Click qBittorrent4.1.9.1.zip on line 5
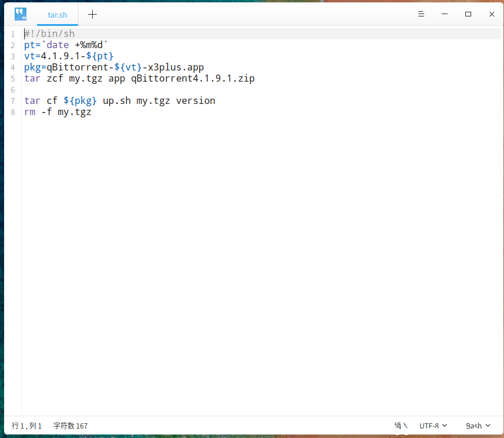Image resolution: width=504 pixels, height=438 pixels. (x=192, y=79)
